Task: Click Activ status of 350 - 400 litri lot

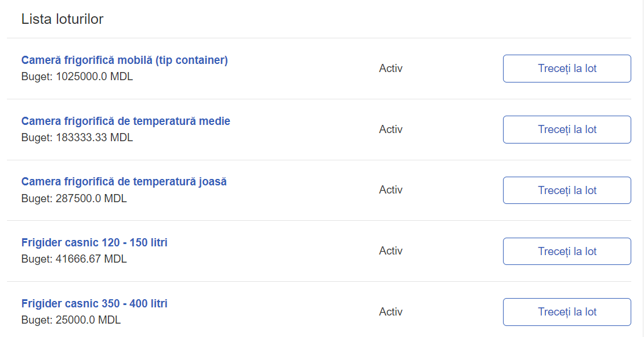Action: (x=390, y=311)
